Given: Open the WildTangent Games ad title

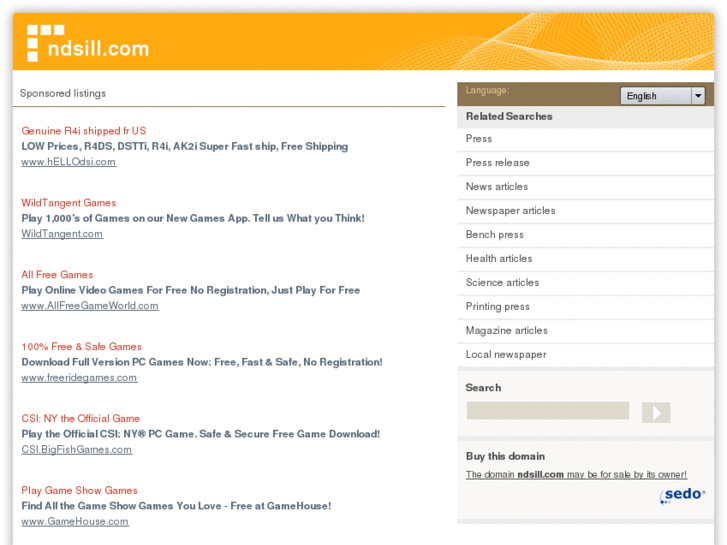Looking at the screenshot, I should pos(69,203).
